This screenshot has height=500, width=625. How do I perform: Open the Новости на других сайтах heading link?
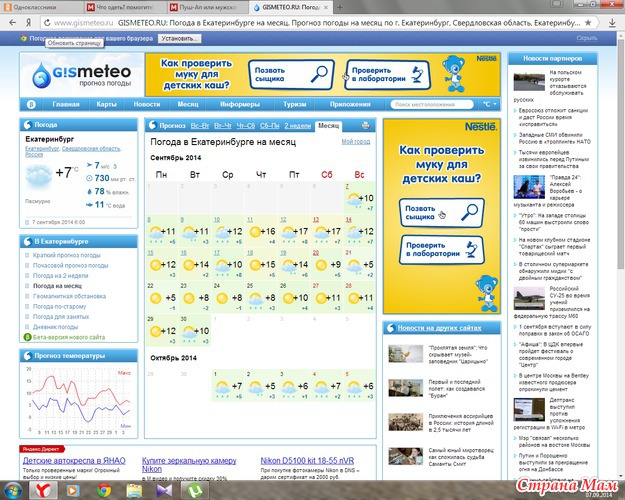click(x=439, y=328)
